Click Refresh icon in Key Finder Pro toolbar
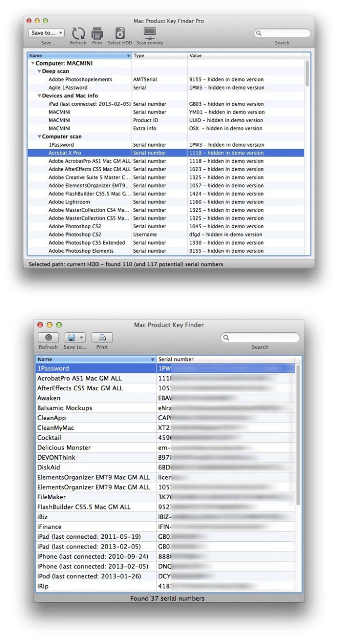338x644 pixels. [78, 33]
